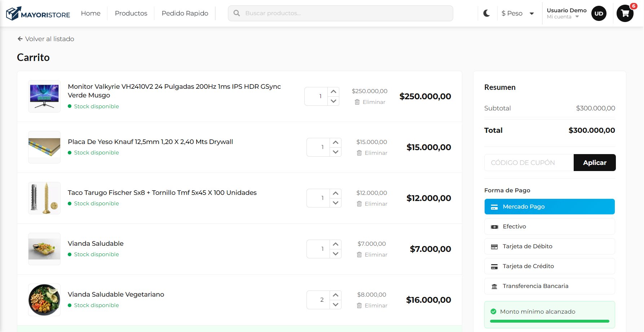Increase quantity of Placa De Yeso Knauf
Image resolution: width=644 pixels, height=332 pixels.
coord(336,143)
